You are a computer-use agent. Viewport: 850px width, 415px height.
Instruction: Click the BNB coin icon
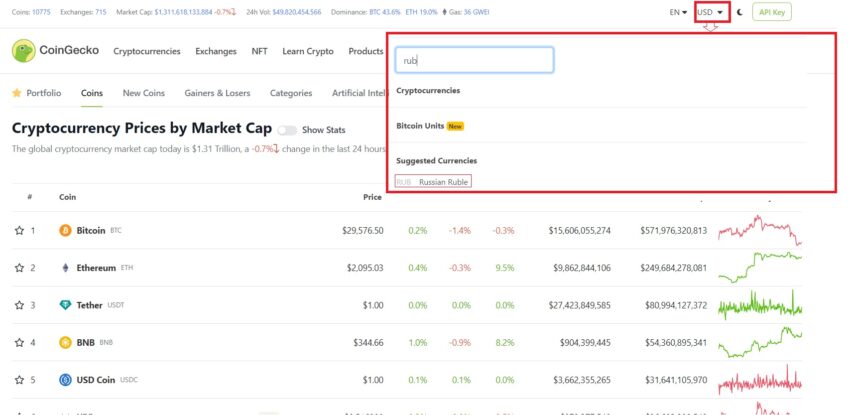click(65, 342)
